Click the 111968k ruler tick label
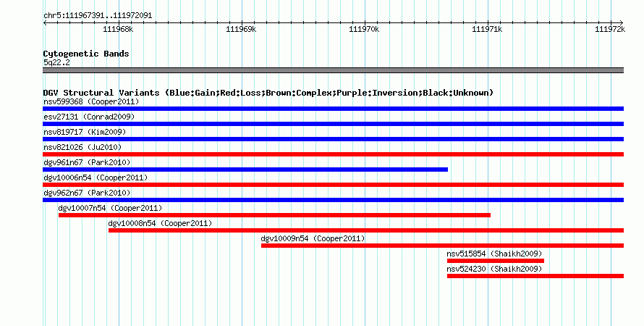644x326 pixels. (x=118, y=29)
